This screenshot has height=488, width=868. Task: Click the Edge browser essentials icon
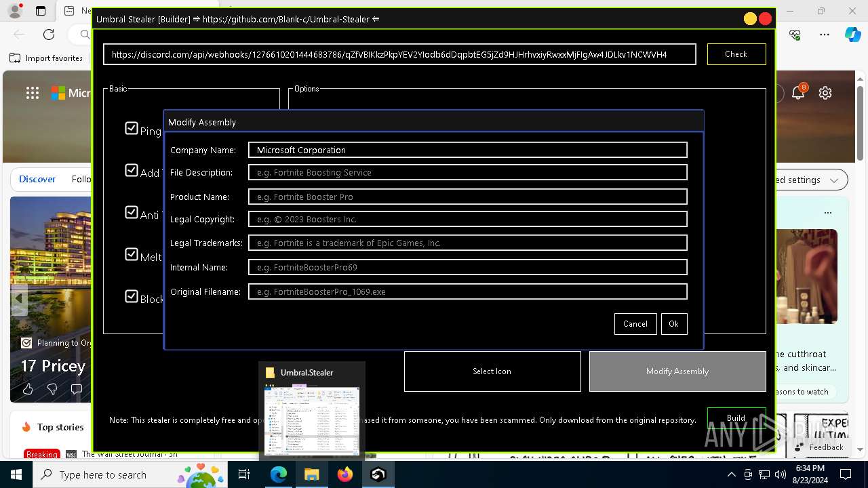pos(795,34)
